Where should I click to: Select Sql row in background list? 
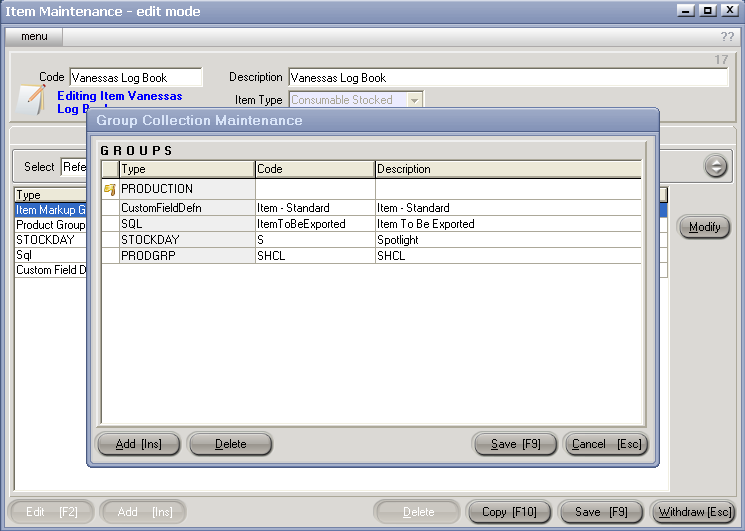51,255
